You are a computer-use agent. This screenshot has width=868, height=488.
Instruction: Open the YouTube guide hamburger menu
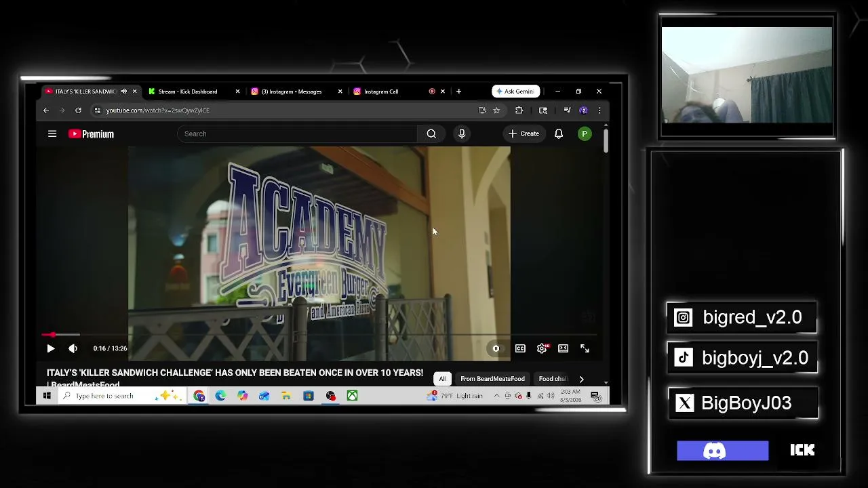point(52,134)
